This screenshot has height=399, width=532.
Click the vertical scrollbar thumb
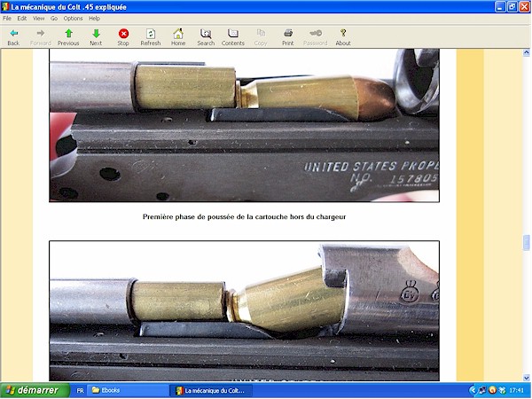coord(526,243)
